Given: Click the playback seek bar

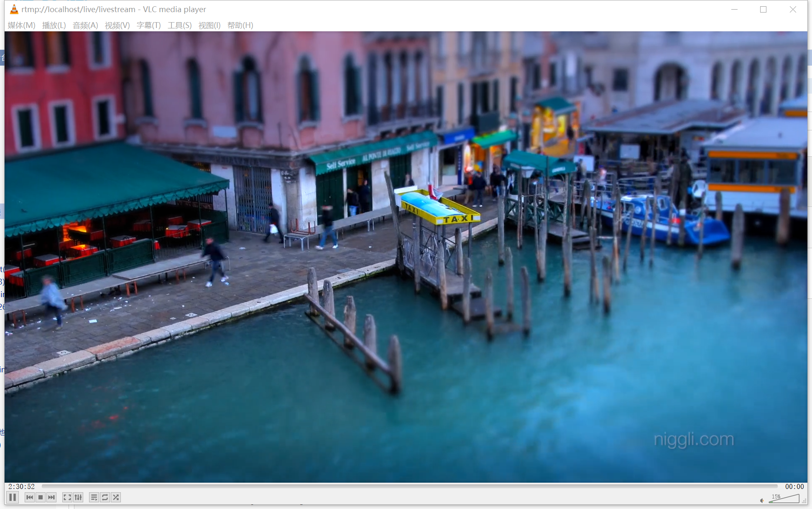Looking at the screenshot, I should (410, 486).
